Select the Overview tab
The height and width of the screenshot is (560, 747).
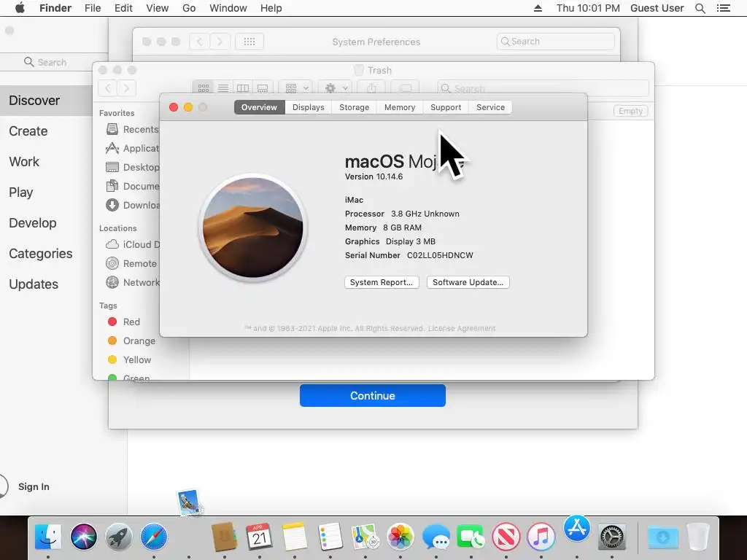(259, 107)
